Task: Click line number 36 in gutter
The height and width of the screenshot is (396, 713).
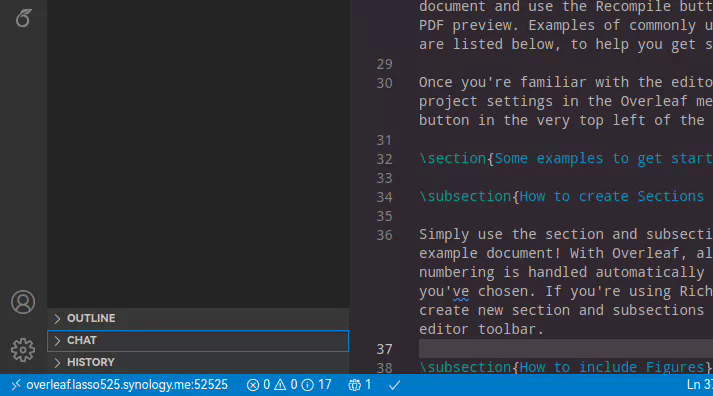Action: [384, 235]
